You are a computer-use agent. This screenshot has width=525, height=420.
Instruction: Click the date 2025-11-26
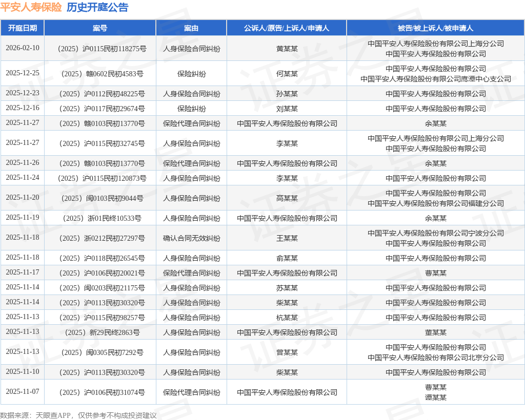pyautogui.click(x=23, y=162)
